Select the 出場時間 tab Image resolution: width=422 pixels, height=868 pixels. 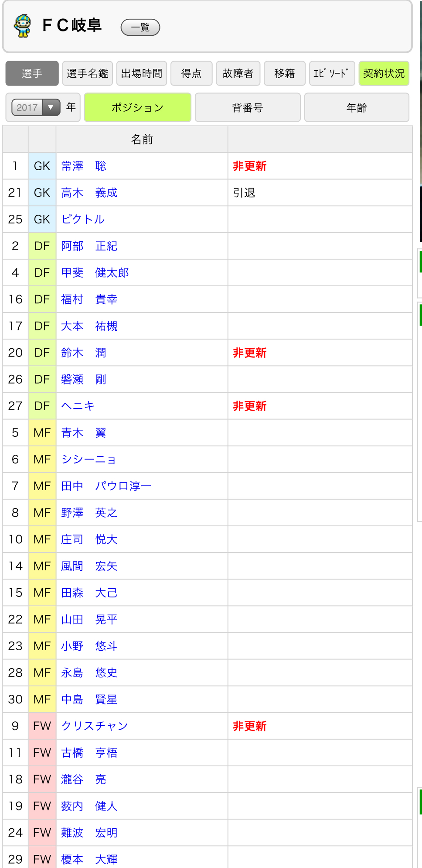[142, 73]
